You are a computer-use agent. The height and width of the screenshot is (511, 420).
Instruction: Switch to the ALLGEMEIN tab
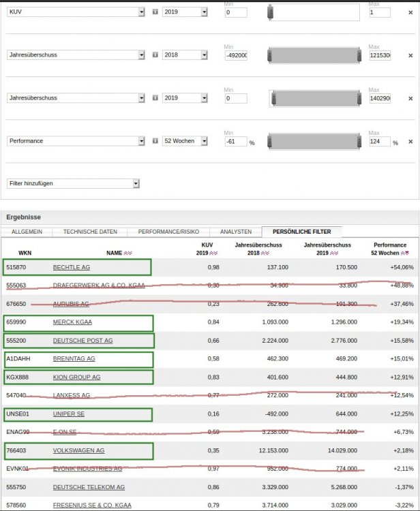click(x=27, y=232)
